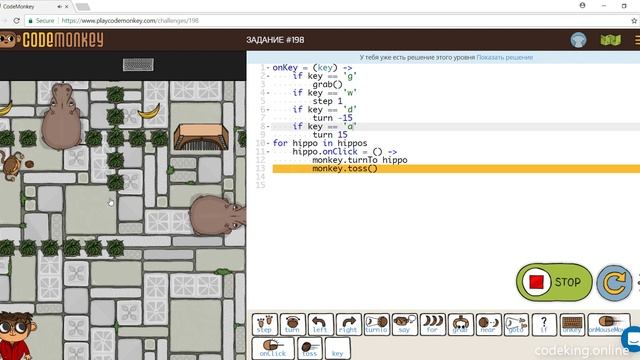Insert the onMouseMove event block
The height and width of the screenshot is (360, 640).
(609, 324)
